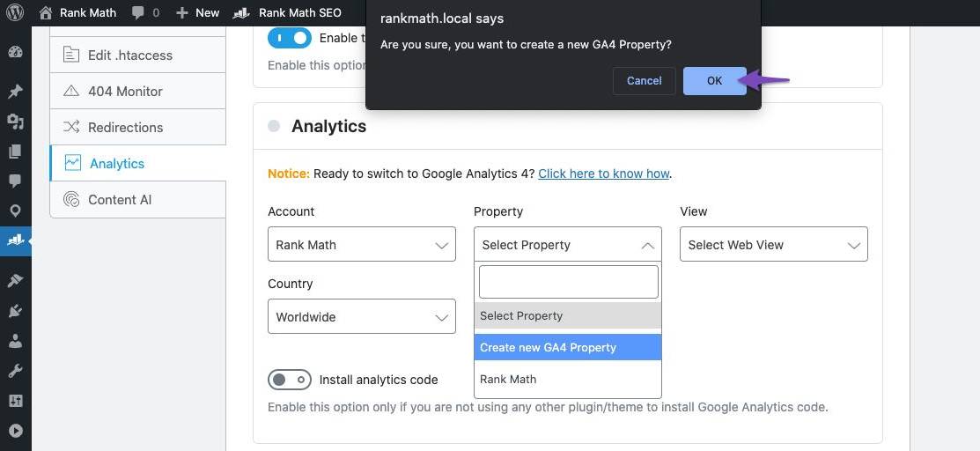The width and height of the screenshot is (980, 451).
Task: Open Rank Math icon in admin sidebar
Action: pyautogui.click(x=15, y=240)
